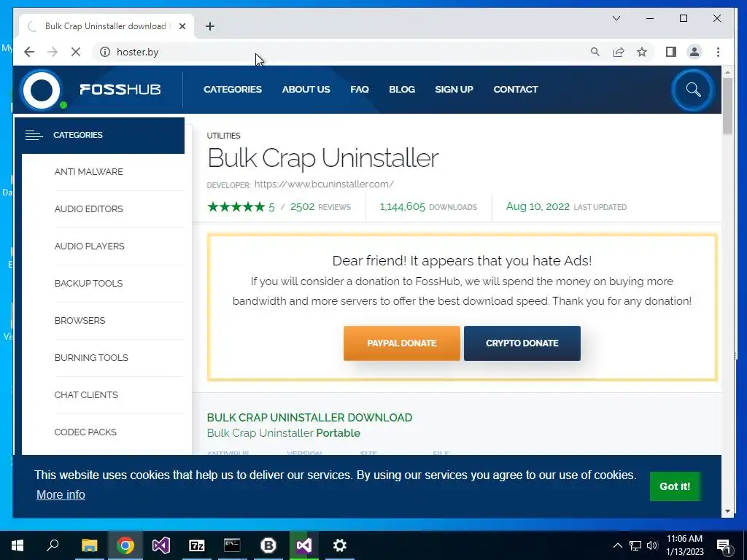This screenshot has width=747, height=560.
Task: Click the page vertical scrollbar thumb
Action: (727, 105)
